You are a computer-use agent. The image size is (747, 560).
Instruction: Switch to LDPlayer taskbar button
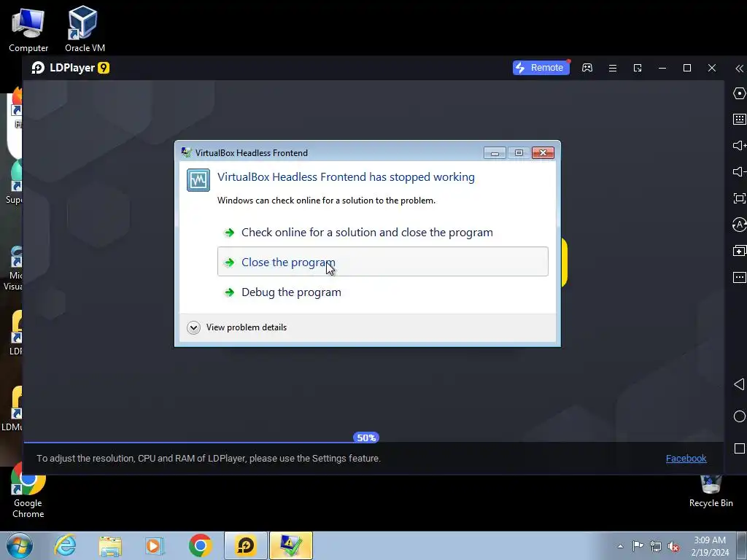pyautogui.click(x=246, y=545)
